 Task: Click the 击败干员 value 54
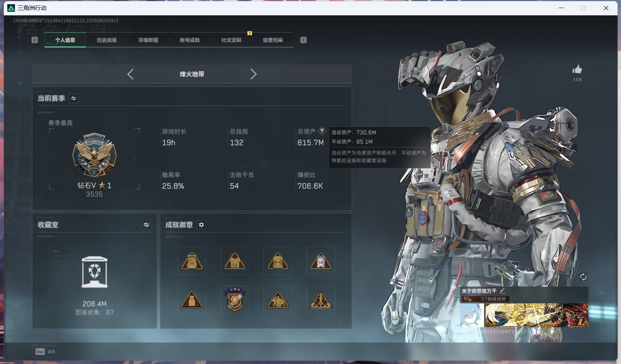pyautogui.click(x=234, y=186)
